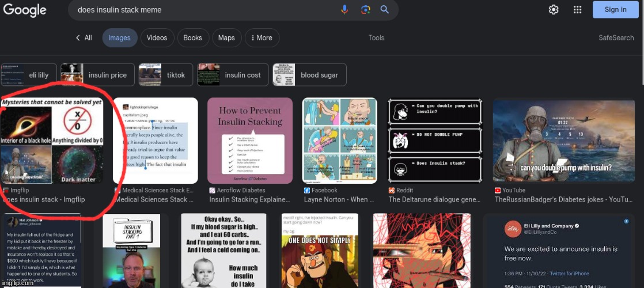Open the Mysteries that cannot be solved thumbnail
Screen dimensions: 644x288
(52, 141)
